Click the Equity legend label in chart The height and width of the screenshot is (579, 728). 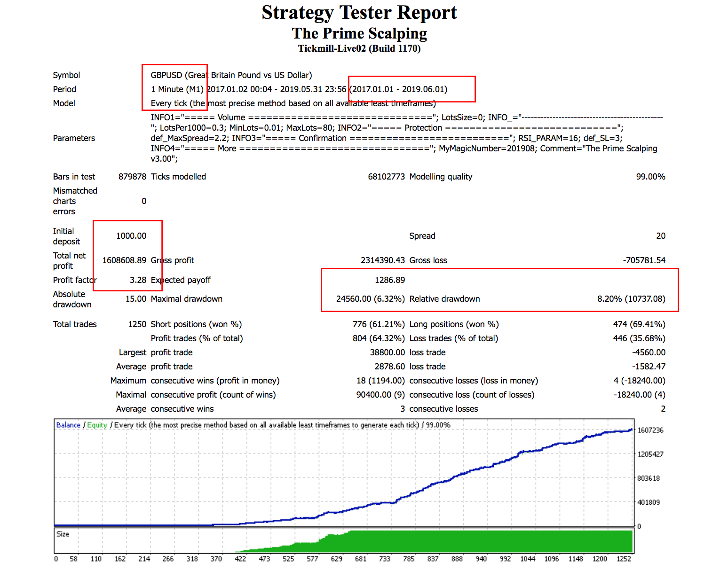pyautogui.click(x=97, y=425)
